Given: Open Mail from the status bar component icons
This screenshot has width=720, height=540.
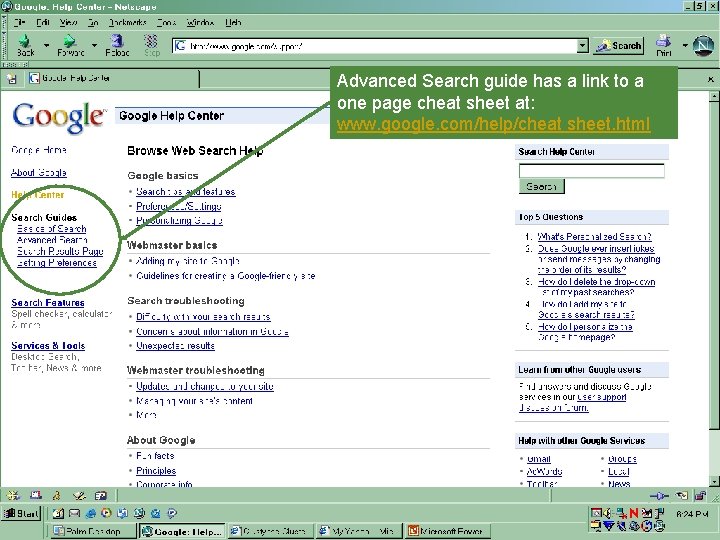Looking at the screenshot, I should point(36,495).
